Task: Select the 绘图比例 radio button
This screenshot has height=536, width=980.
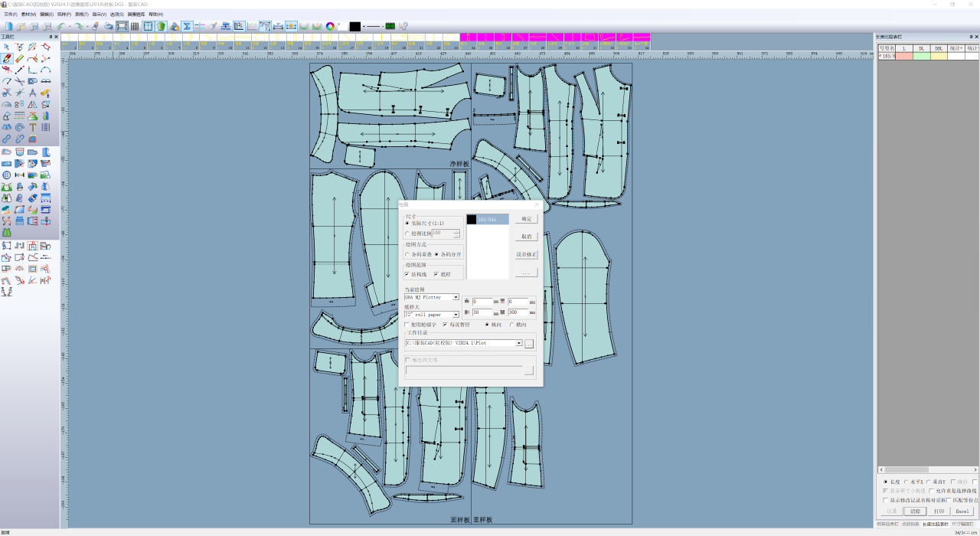Action: coord(407,233)
